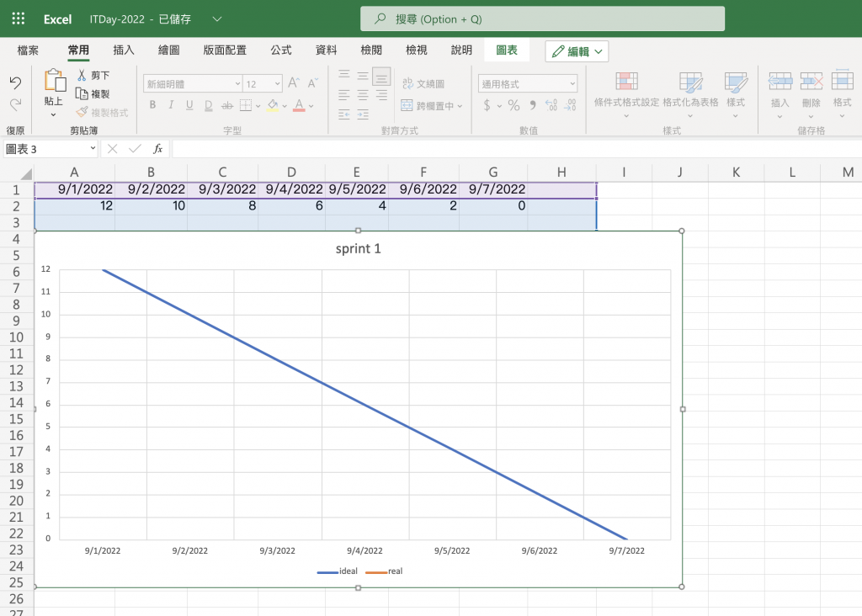Click the currency dollar sign icon
The width and height of the screenshot is (862, 616).
coord(487,105)
